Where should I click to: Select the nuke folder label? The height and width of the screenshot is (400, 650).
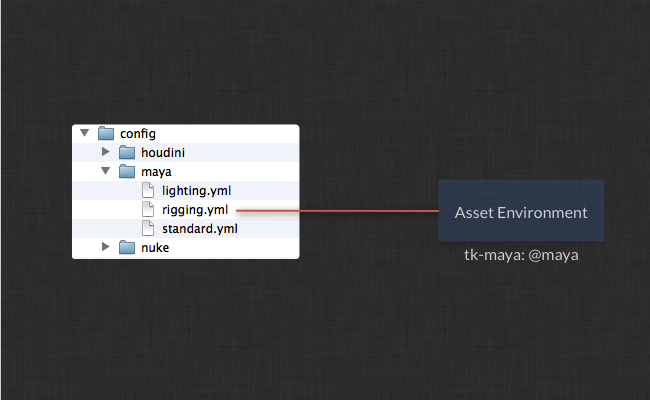pyautogui.click(x=155, y=247)
